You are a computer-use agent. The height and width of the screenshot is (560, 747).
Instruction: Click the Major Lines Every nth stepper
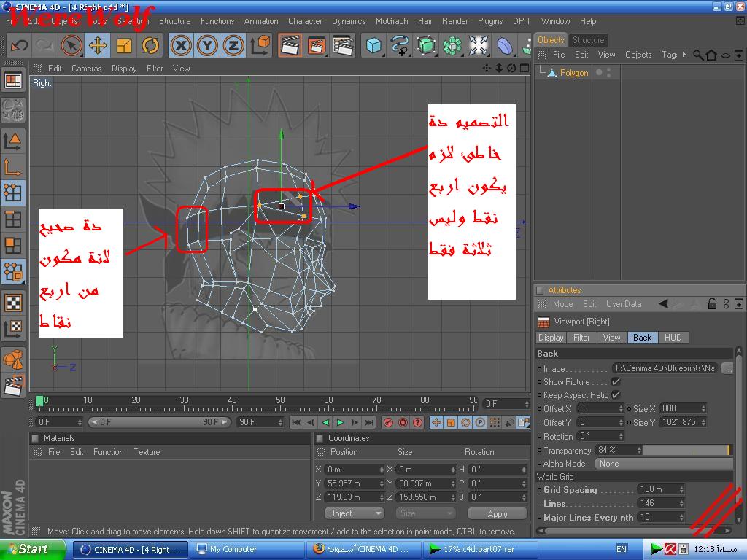(x=681, y=517)
